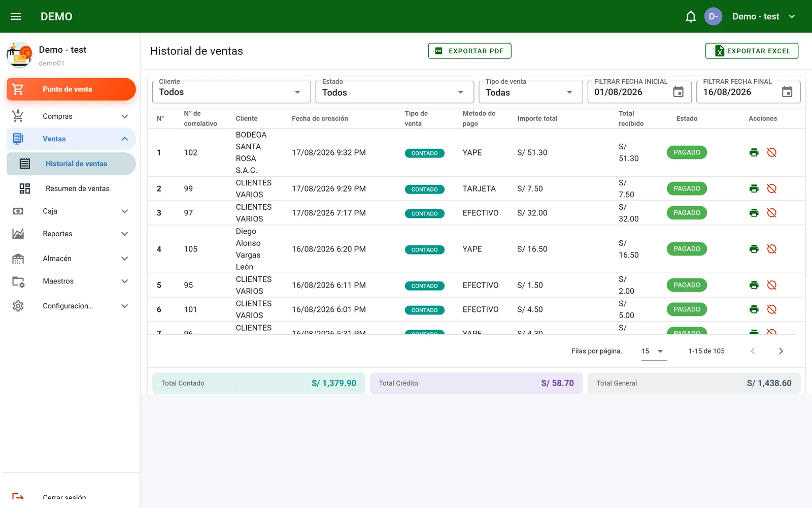This screenshot has height=508, width=812.
Task: Export sales history to Excel
Action: [x=752, y=51]
